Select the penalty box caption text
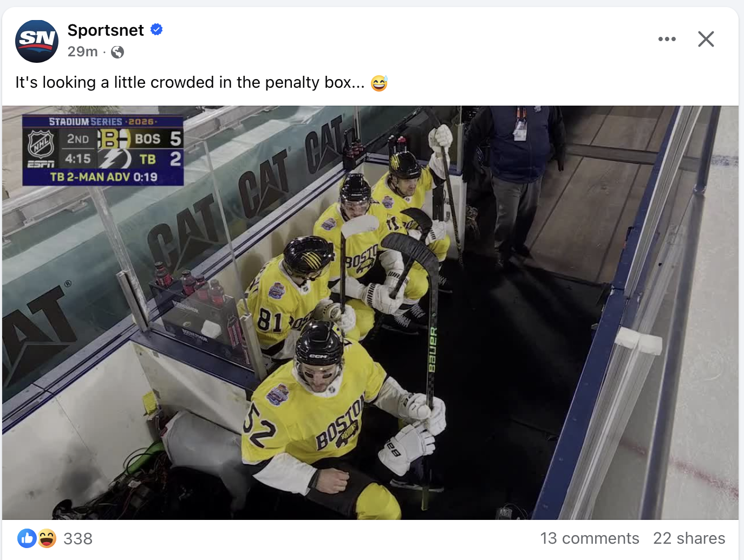The height and width of the screenshot is (560, 744). (190, 82)
